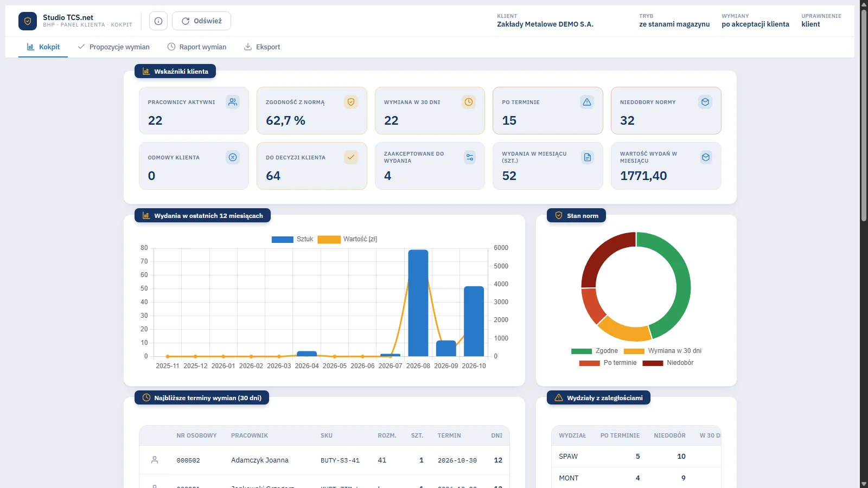This screenshot has height=488, width=868.
Task: Toggle the Sztuk legend series in chart
Action: click(x=292, y=239)
